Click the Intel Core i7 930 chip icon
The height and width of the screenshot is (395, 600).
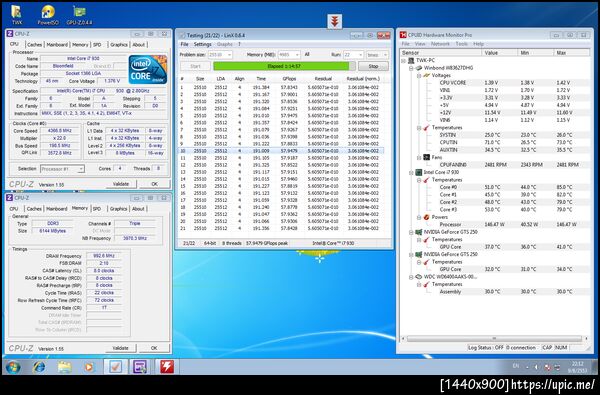tap(419, 172)
